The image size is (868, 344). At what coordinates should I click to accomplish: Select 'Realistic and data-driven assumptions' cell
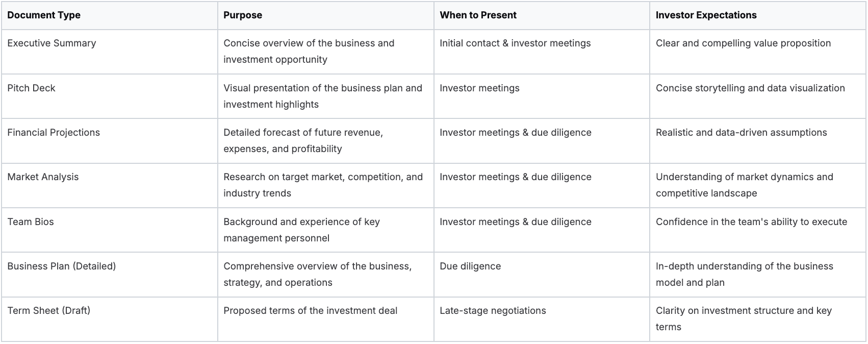(741, 133)
